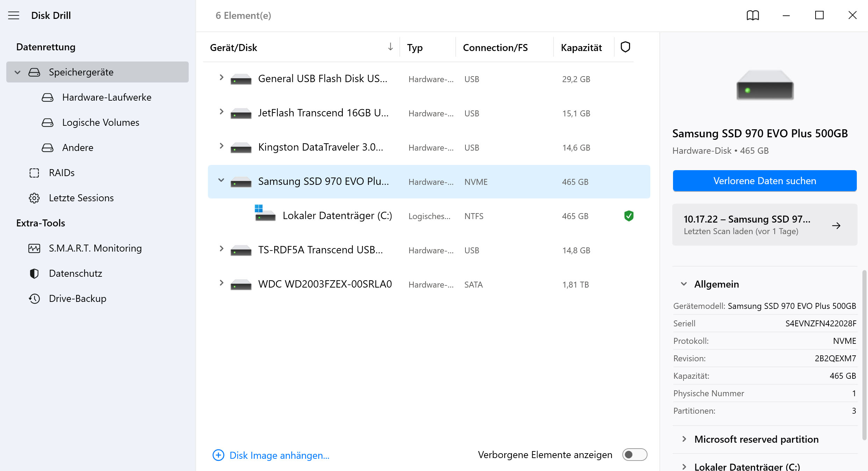The width and height of the screenshot is (868, 471).
Task: Click the Samsung SSD 970 drive icon in list
Action: (x=241, y=182)
